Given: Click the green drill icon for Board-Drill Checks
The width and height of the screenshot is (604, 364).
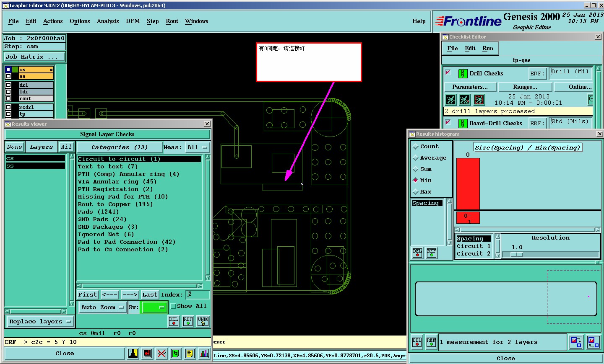Looking at the screenshot, I should coord(463,123).
